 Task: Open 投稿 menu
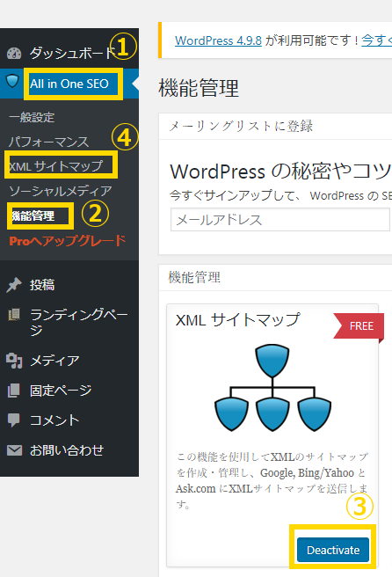click(42, 285)
